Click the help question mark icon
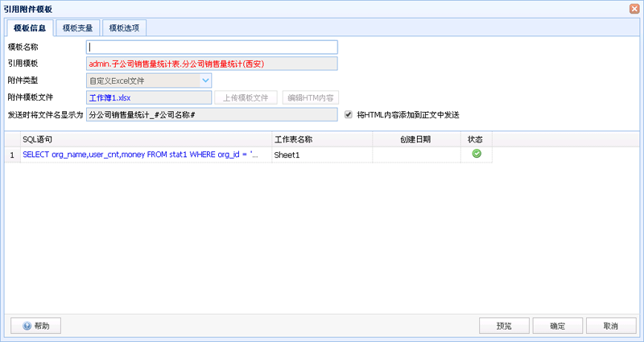The width and height of the screenshot is (644, 342). (x=27, y=326)
